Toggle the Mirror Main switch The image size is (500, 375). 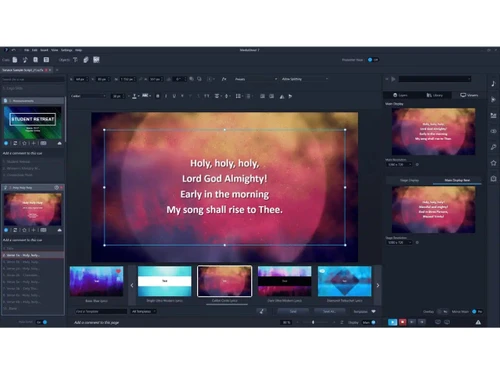point(477,312)
